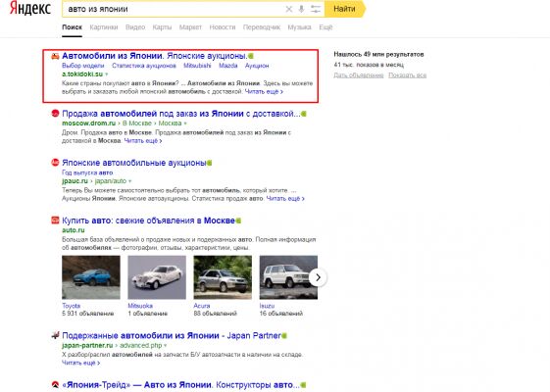Open Японские автомобильные аукционы result
550x392 pixels.
pos(134,163)
